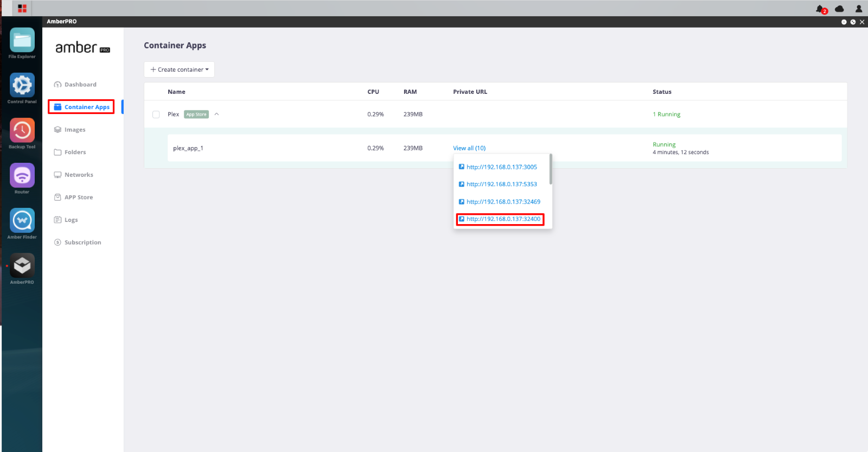
Task: Open Control Panel from the dock
Action: pyautogui.click(x=22, y=85)
